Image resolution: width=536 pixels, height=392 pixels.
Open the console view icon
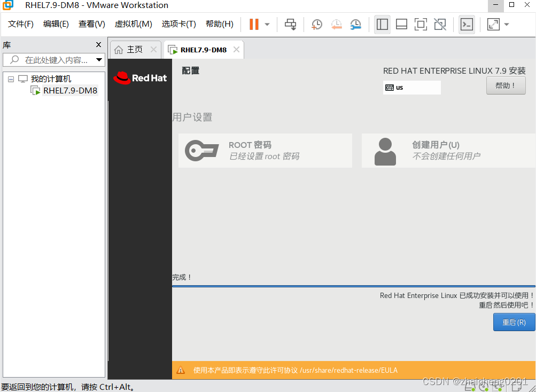click(467, 24)
